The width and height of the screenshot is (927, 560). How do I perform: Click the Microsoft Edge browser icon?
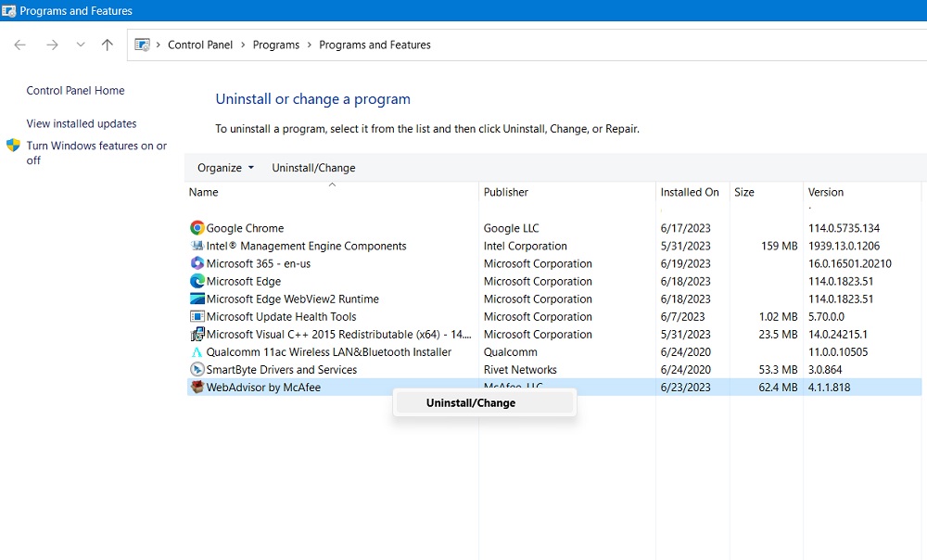click(197, 281)
